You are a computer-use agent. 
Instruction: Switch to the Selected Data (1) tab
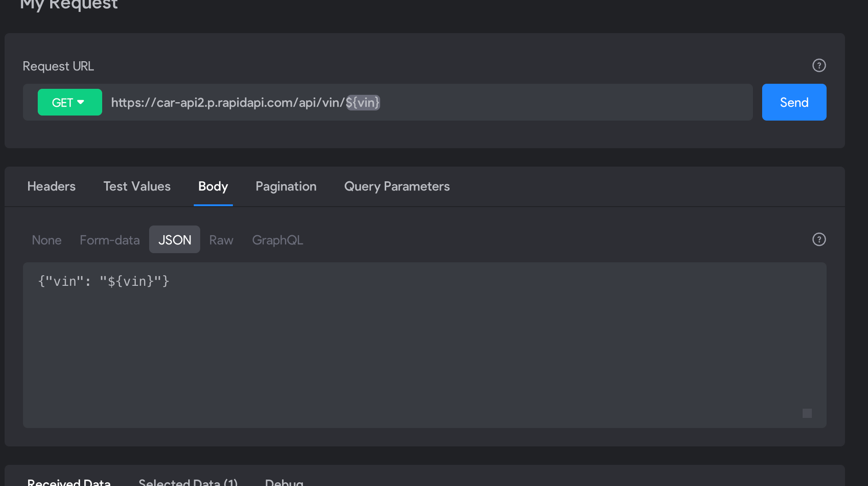coord(188,482)
